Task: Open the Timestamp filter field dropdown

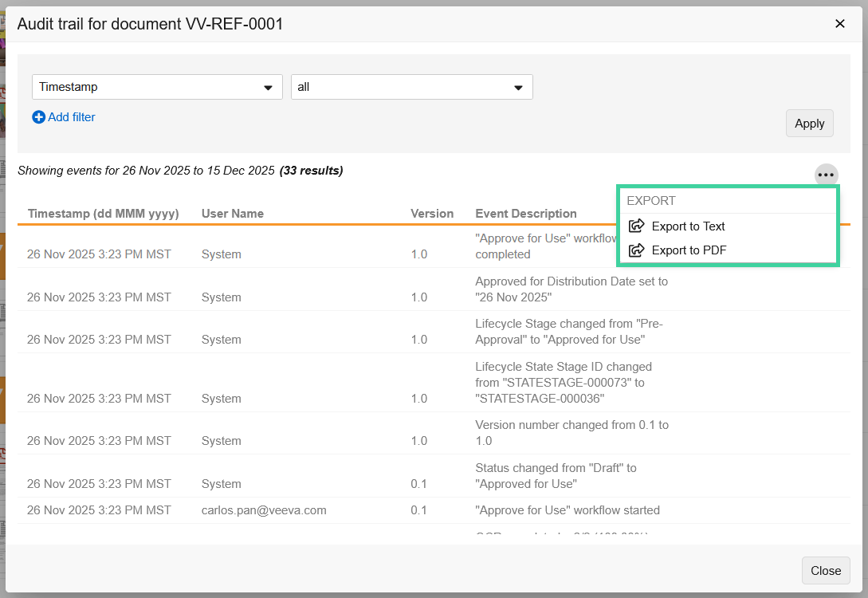Action: (x=156, y=86)
